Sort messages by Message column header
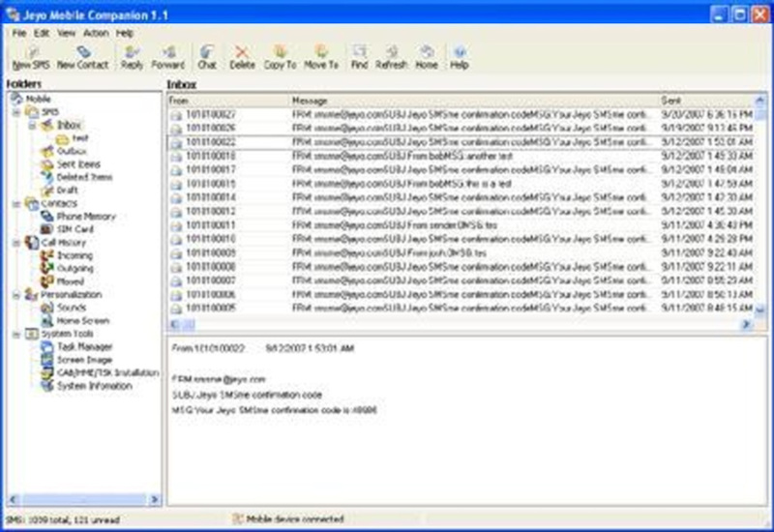774x532 pixels. [474, 101]
